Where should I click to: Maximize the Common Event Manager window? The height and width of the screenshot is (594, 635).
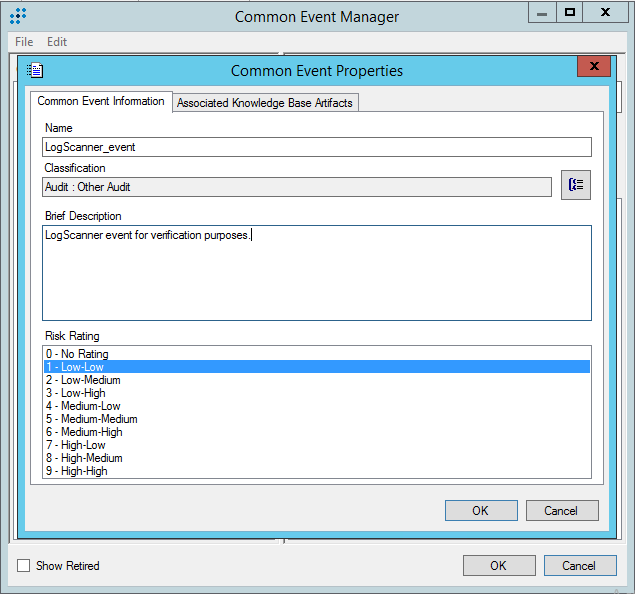tap(569, 13)
